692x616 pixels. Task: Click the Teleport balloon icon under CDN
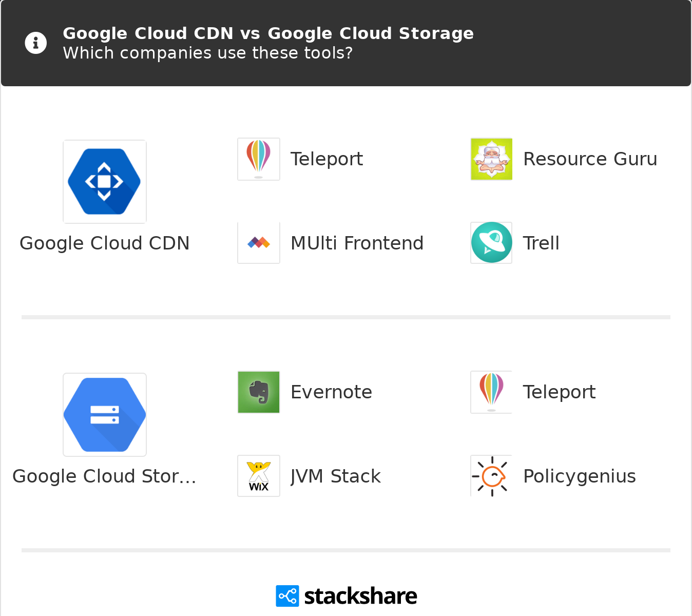pos(259,159)
